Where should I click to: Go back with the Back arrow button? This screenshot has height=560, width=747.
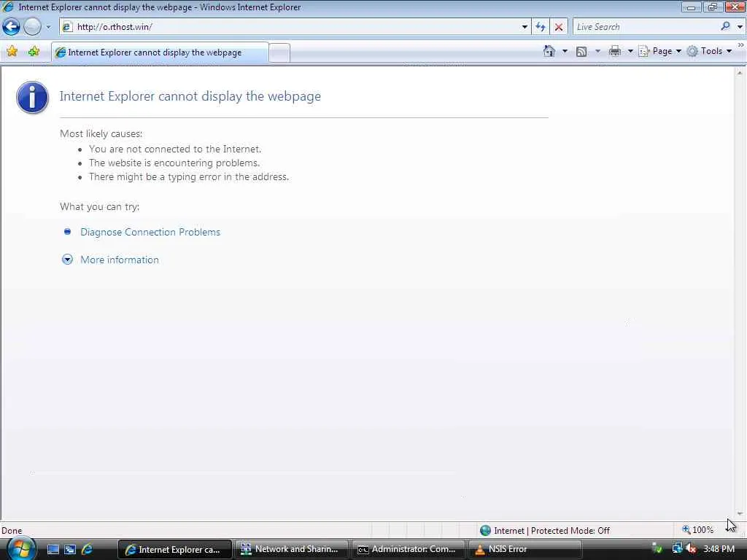click(x=11, y=27)
